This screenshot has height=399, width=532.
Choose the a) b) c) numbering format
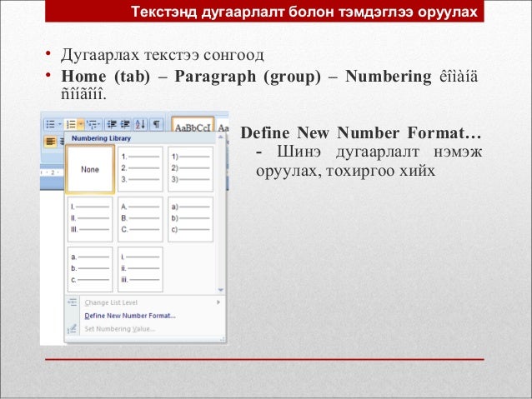(x=191, y=219)
